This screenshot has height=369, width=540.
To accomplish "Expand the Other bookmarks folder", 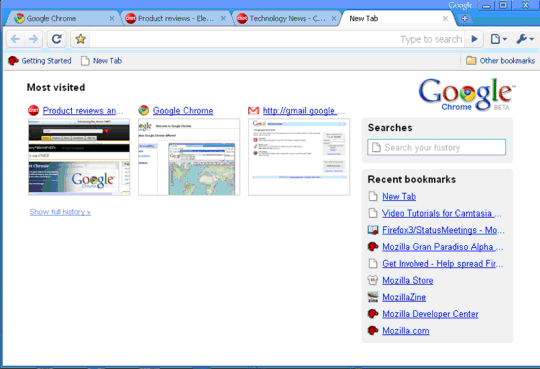I will point(500,61).
